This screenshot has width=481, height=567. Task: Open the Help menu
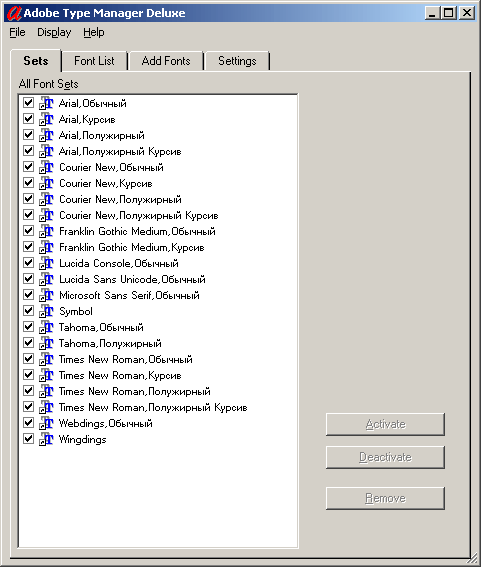tap(94, 33)
